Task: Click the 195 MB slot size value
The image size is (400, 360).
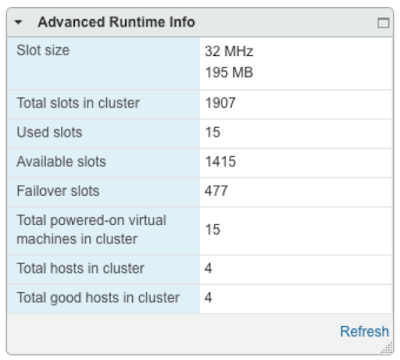Action: pyautogui.click(x=229, y=73)
